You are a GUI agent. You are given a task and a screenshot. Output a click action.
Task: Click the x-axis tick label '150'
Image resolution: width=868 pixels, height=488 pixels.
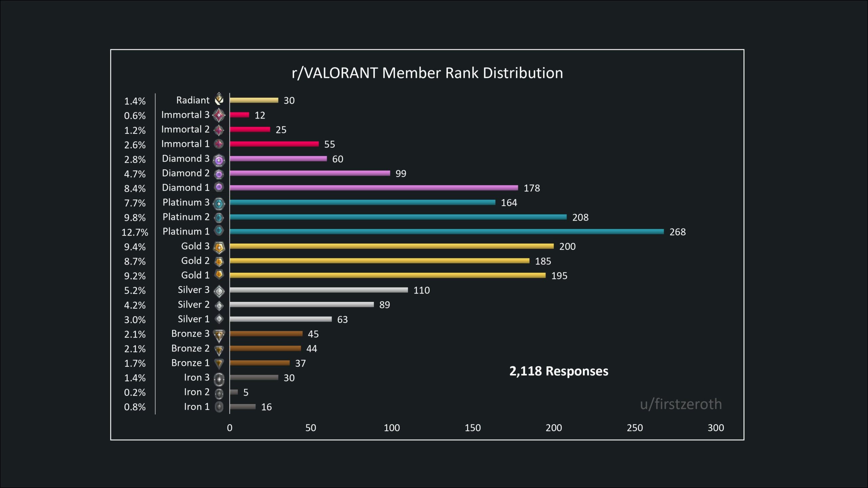point(473,428)
